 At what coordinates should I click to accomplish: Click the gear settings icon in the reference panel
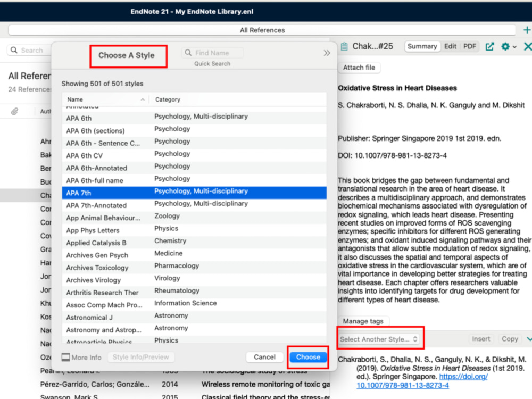tap(505, 46)
